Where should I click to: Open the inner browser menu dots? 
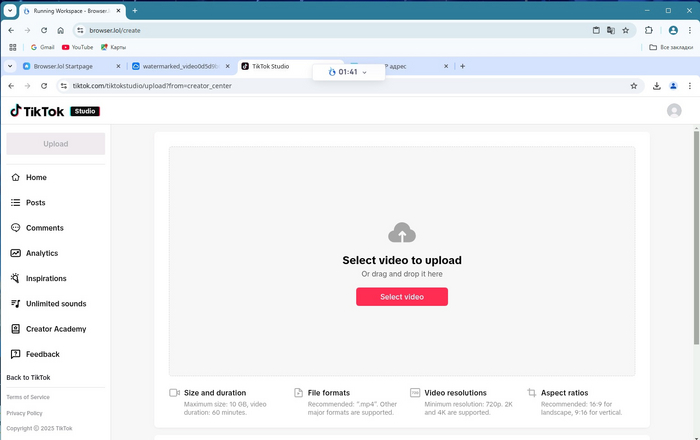click(690, 86)
